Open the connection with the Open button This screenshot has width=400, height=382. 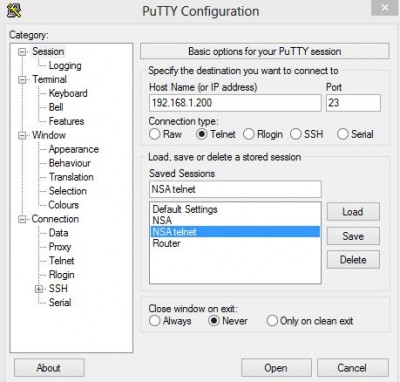[276, 368]
